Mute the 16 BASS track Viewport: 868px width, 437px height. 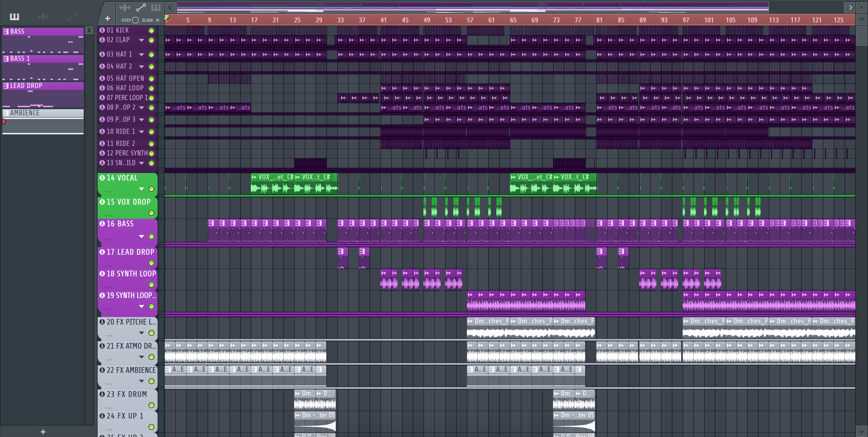(x=152, y=237)
